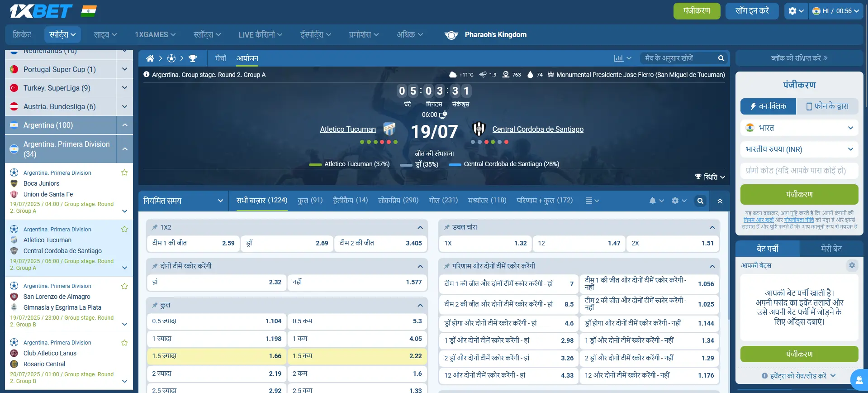Favorite the San Lorenzo de Almagro match star

click(124, 286)
